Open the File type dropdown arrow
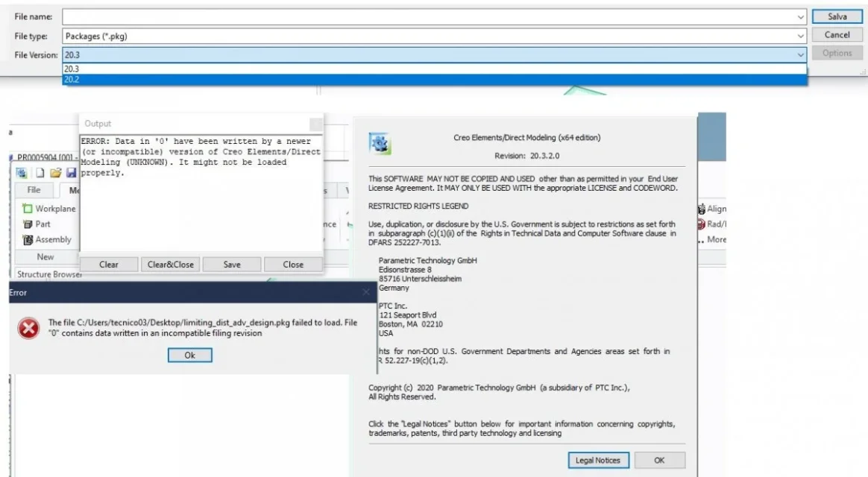Screen dimensions: 868x477 [800, 36]
